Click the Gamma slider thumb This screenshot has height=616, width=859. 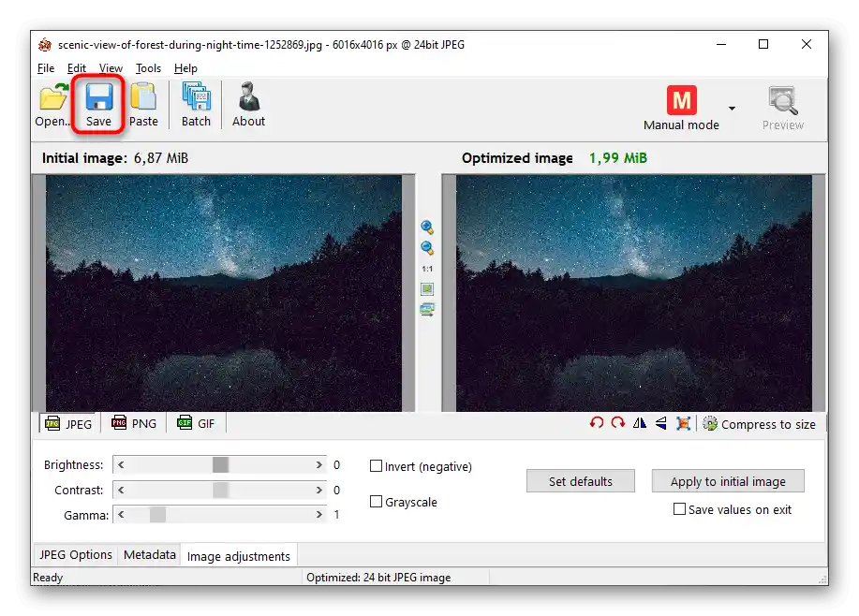click(157, 515)
